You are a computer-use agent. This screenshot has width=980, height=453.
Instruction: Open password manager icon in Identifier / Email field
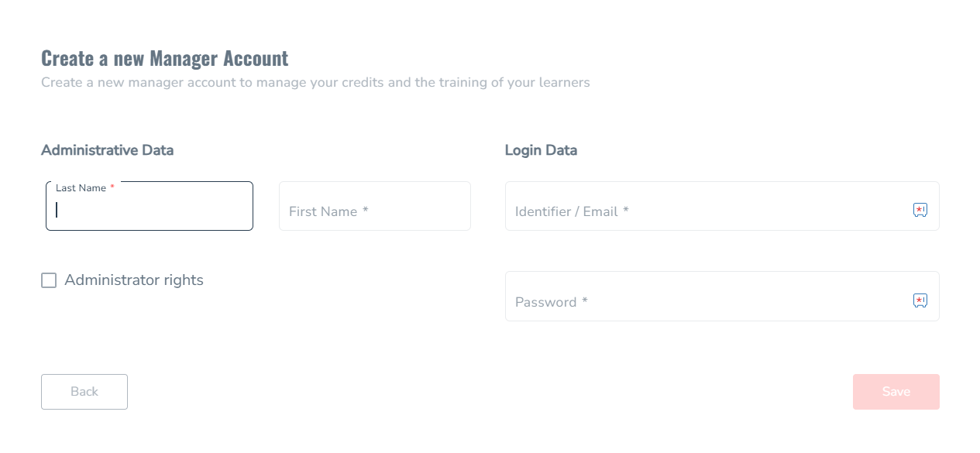click(920, 210)
